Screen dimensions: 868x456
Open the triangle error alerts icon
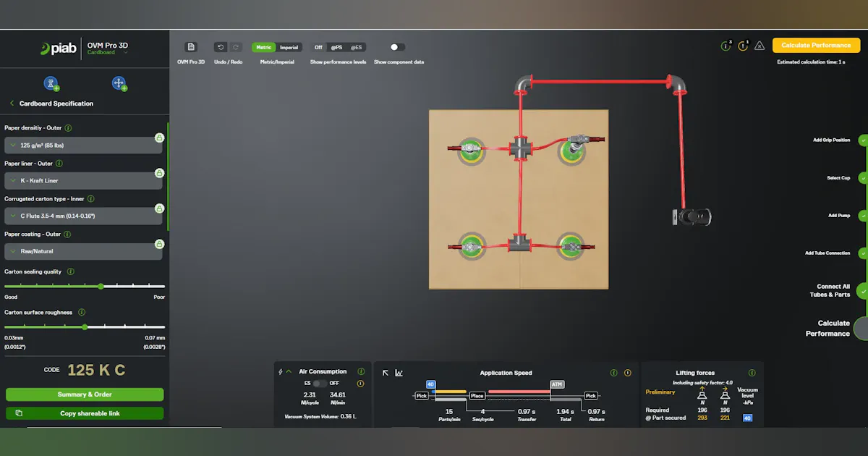pos(759,46)
